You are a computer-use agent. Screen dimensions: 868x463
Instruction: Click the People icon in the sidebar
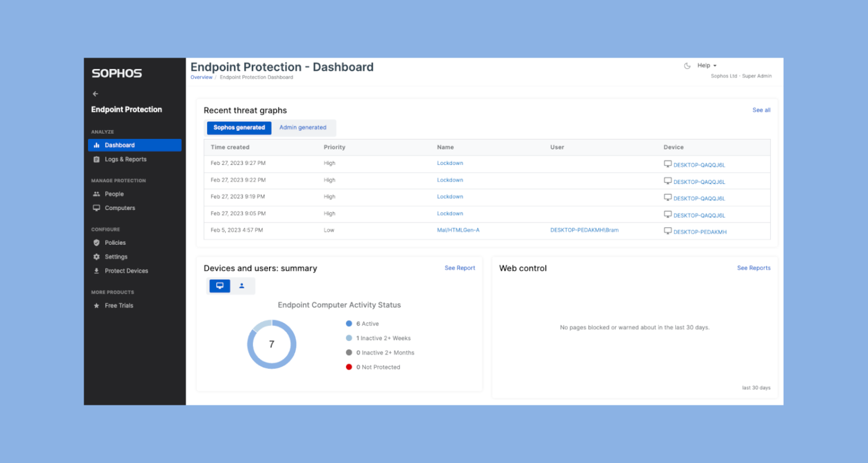[96, 194]
